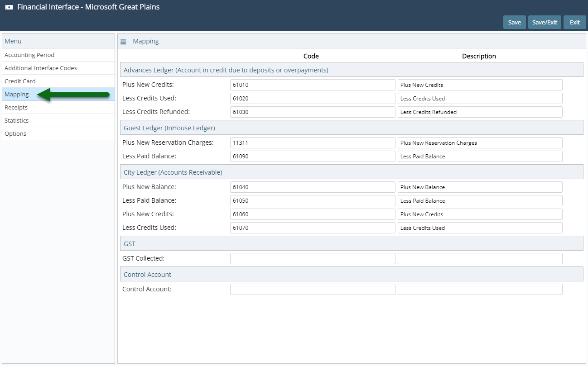Click the City Ledger Less Credits Used description field

480,228
